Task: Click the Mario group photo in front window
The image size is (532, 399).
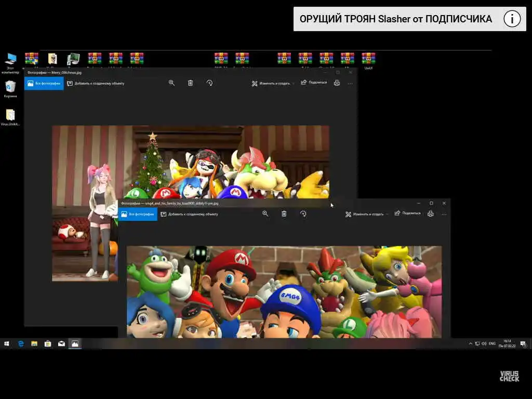Action: pos(284,292)
